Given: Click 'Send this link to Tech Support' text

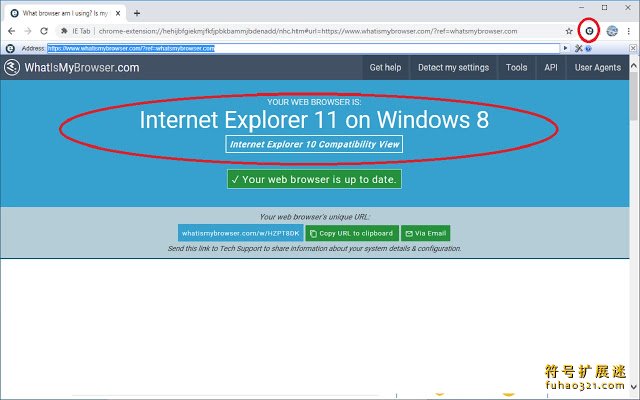Looking at the screenshot, I should 314,248.
